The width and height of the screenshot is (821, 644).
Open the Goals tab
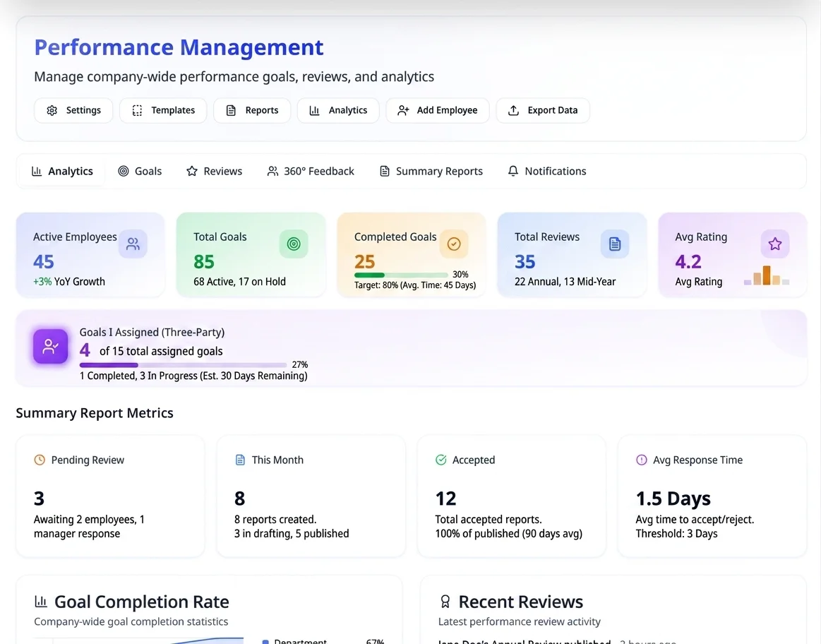[140, 171]
